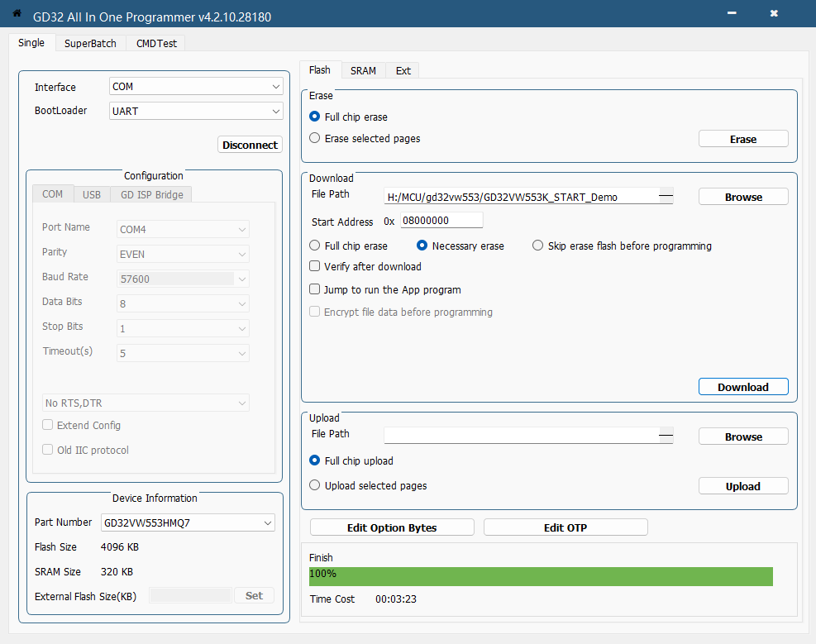Click the Disconnect button
Screen dimensions: 816x644
click(250, 145)
